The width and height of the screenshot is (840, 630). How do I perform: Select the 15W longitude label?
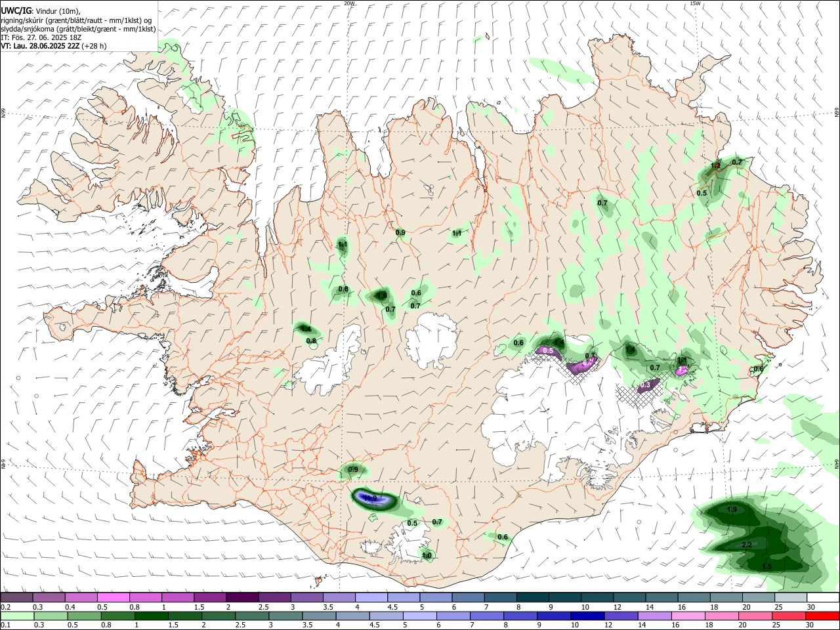point(694,3)
